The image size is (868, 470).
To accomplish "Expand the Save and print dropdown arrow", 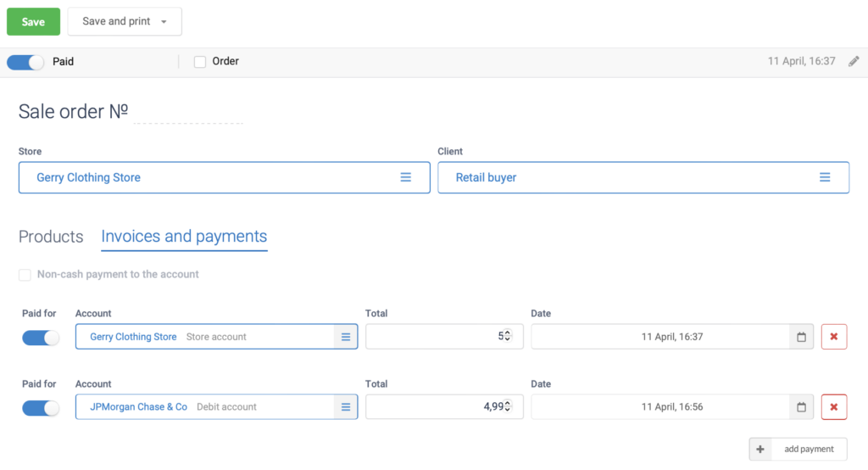I will (x=164, y=21).
